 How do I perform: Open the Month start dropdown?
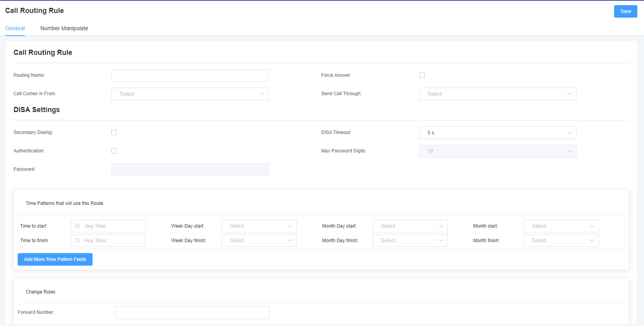[x=561, y=226]
